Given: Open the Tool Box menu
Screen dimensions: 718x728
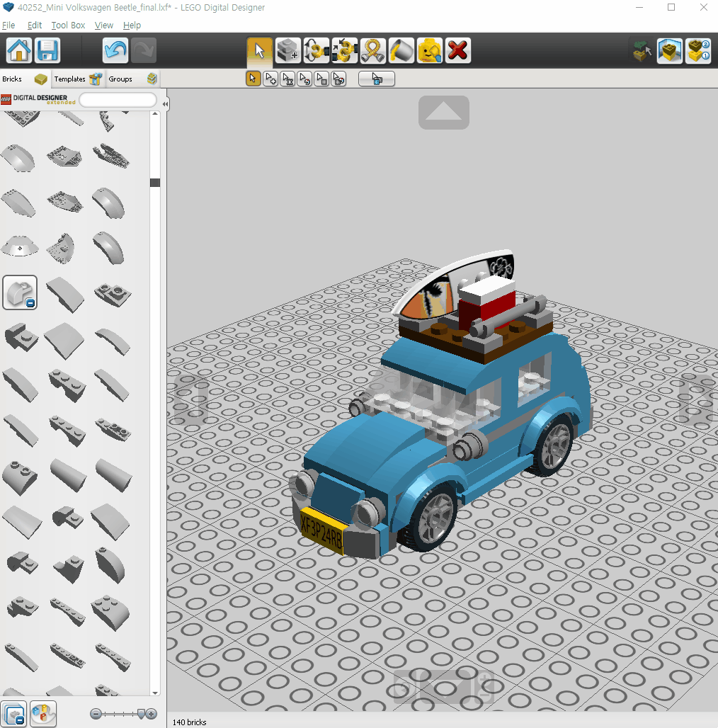Looking at the screenshot, I should pyautogui.click(x=68, y=25).
